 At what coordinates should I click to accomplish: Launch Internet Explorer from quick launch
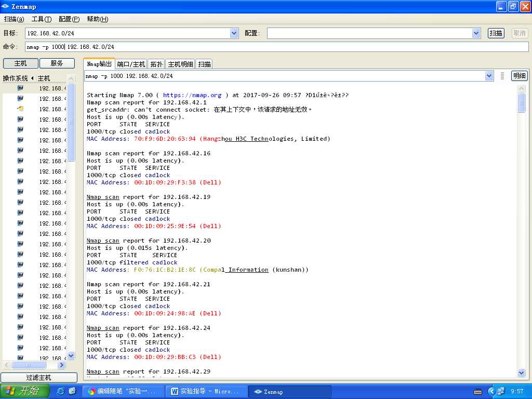[x=60, y=391]
